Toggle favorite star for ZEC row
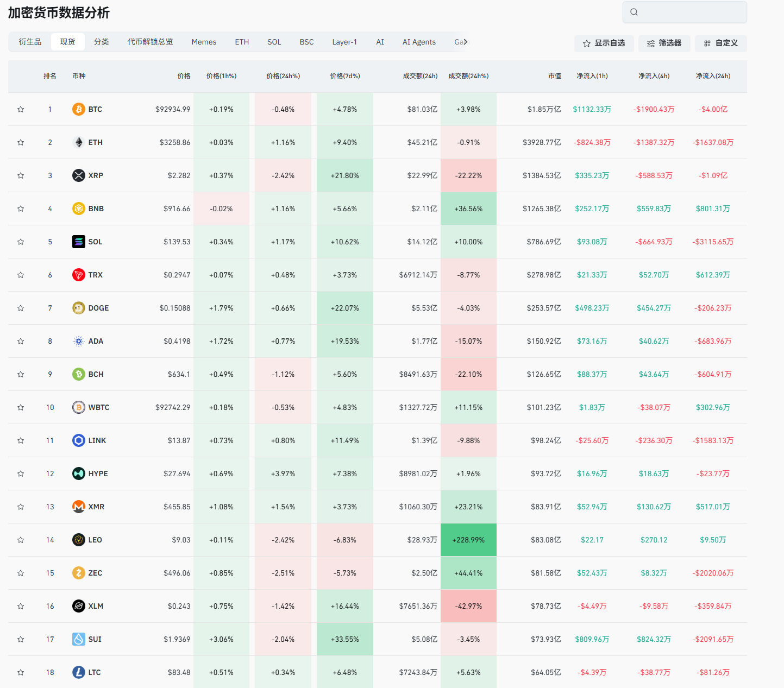This screenshot has height=688, width=784. coord(21,573)
